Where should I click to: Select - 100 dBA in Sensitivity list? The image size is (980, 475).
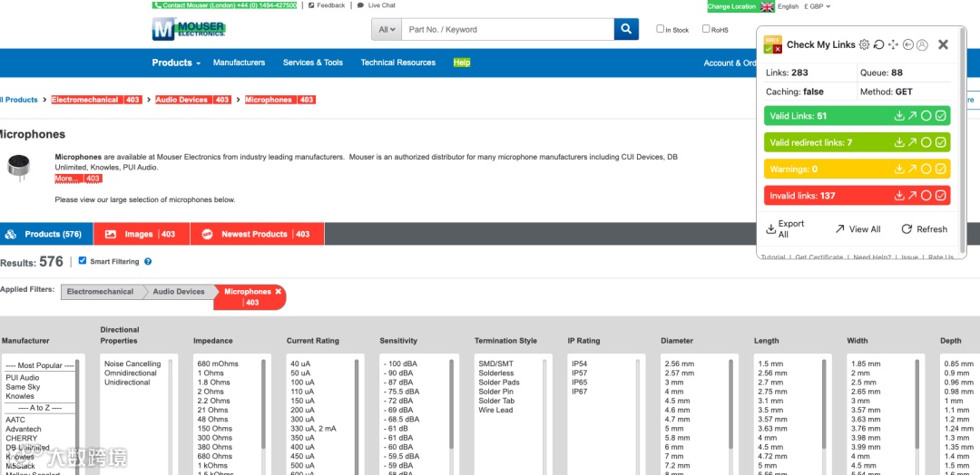400,364
